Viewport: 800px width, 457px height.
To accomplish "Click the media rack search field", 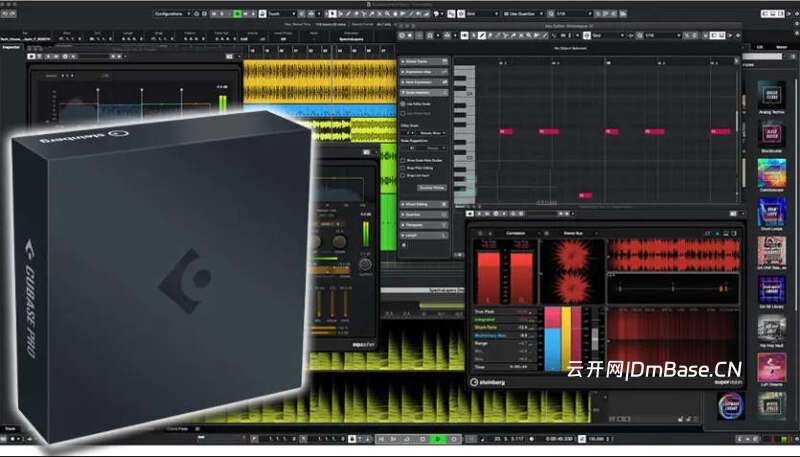I will click(x=762, y=57).
